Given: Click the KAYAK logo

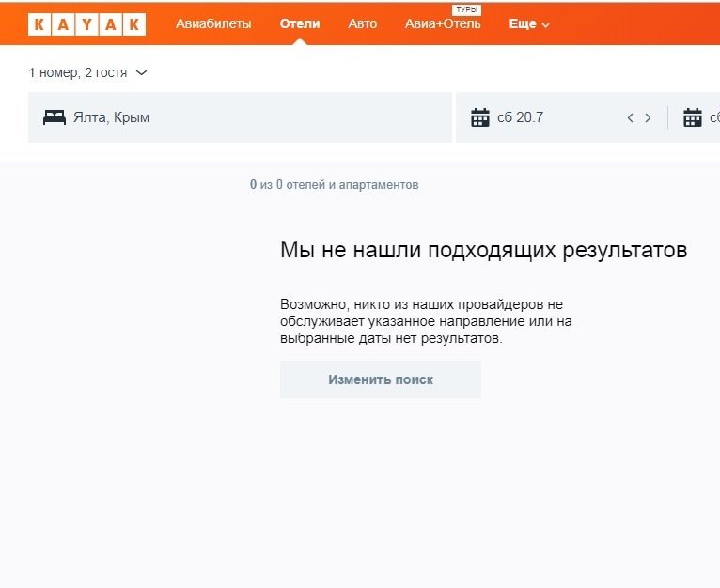Looking at the screenshot, I should click(86, 23).
